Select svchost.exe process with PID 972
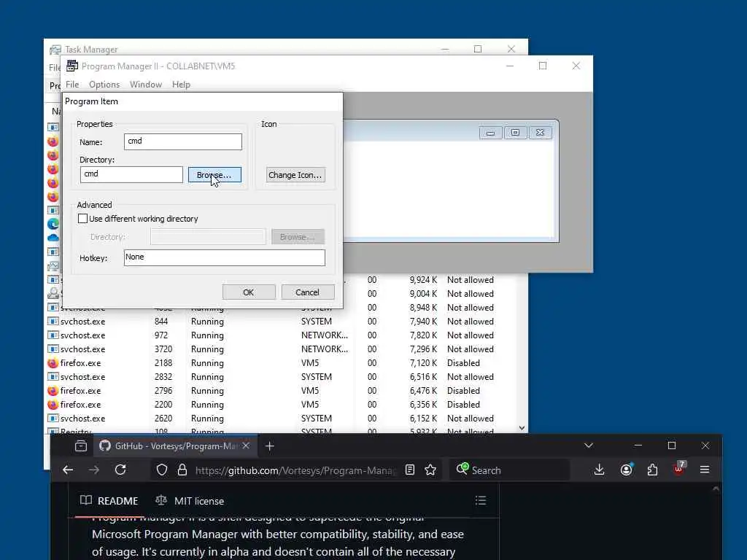Screen dimensions: 747x560 [281, 335]
